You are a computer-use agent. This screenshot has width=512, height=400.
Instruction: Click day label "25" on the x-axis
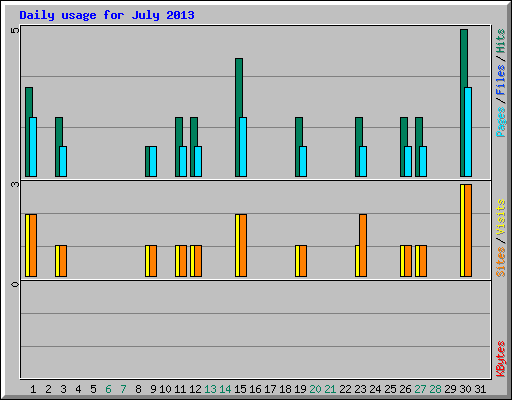coord(390,389)
